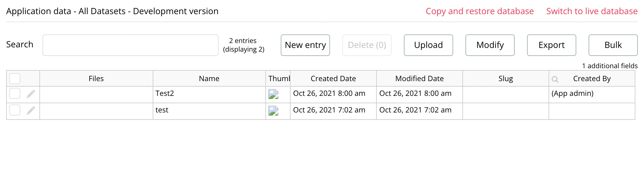This screenshot has height=169, width=644.
Task: Toggle the select-all checkbox in table header
Action: 15,79
